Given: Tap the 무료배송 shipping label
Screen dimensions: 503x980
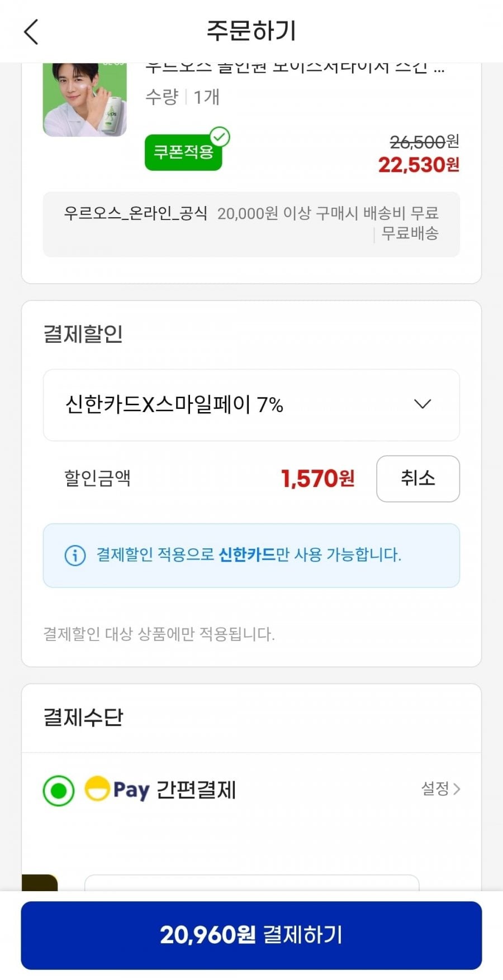Looking at the screenshot, I should [410, 233].
